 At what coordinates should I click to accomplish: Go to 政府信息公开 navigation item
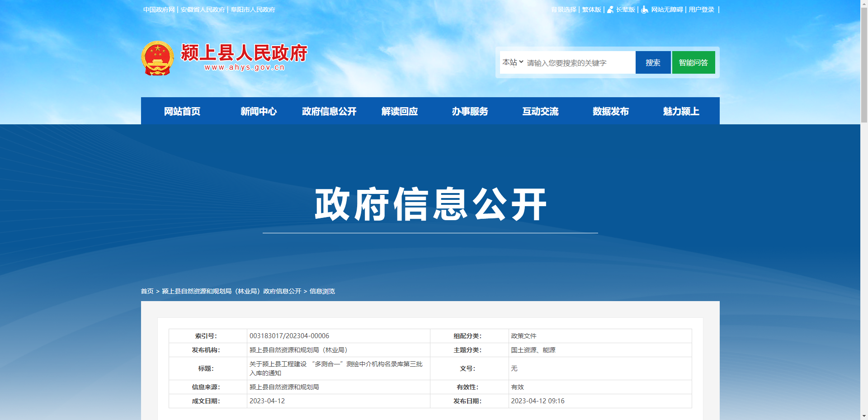tap(329, 111)
